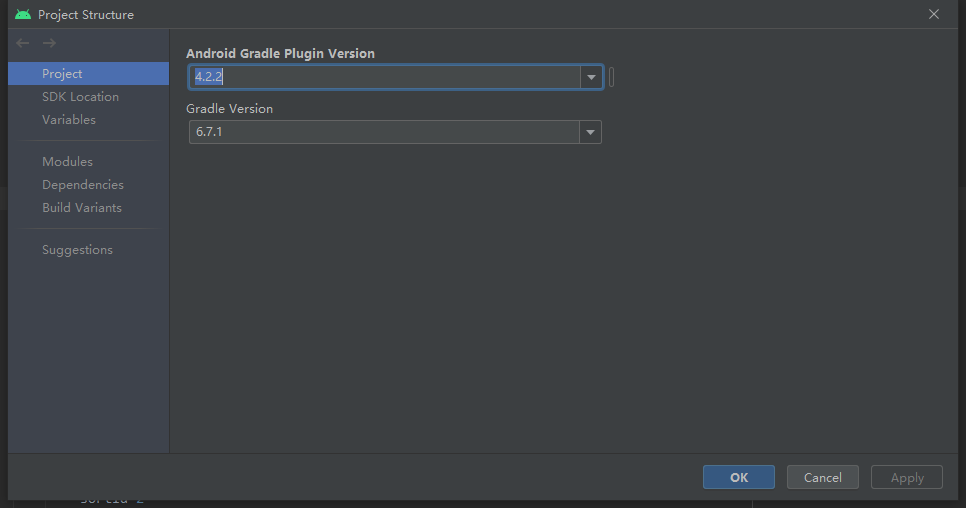Image resolution: width=966 pixels, height=508 pixels.
Task: Click the Android logo in the title bar
Action: [x=23, y=14]
